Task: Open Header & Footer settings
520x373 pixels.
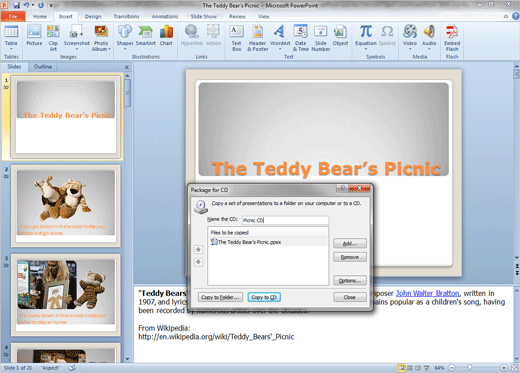Action: [x=257, y=38]
